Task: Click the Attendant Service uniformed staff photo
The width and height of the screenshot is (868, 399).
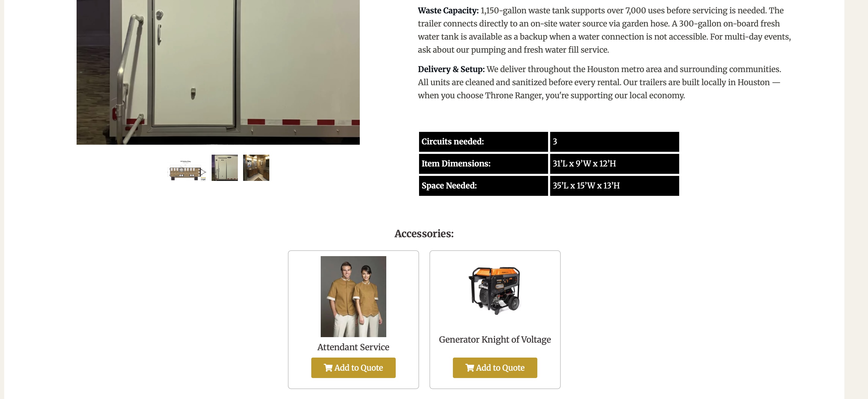Action: [353, 296]
